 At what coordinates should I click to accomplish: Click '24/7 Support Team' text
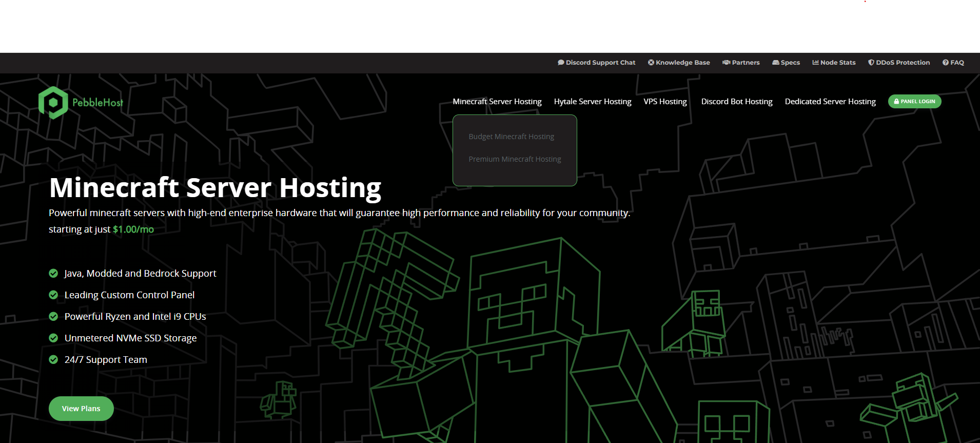(x=106, y=360)
